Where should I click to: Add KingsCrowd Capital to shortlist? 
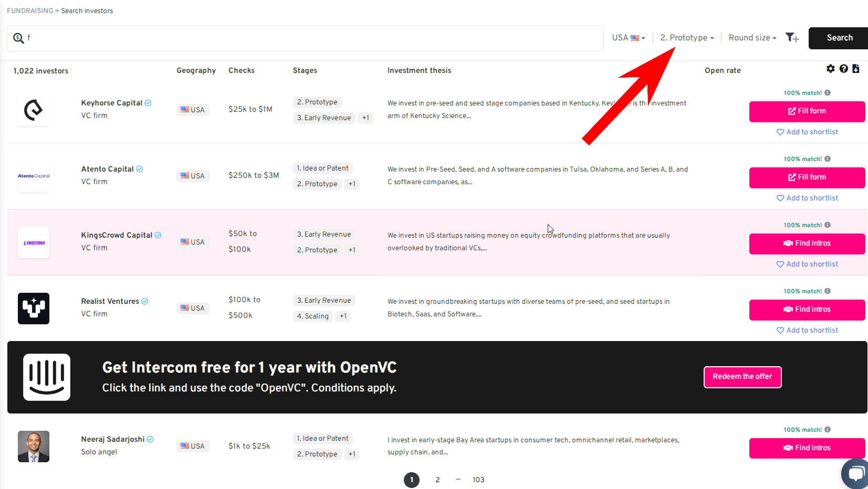(808, 264)
